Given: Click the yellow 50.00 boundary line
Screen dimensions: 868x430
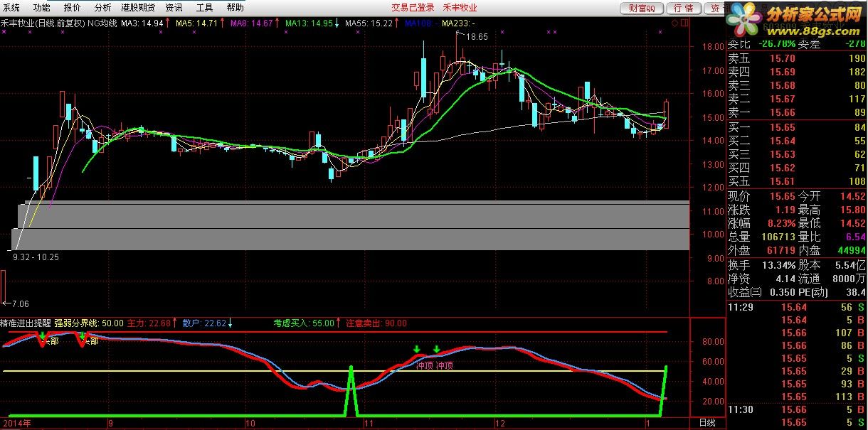Looking at the screenshot, I should (x=334, y=371).
